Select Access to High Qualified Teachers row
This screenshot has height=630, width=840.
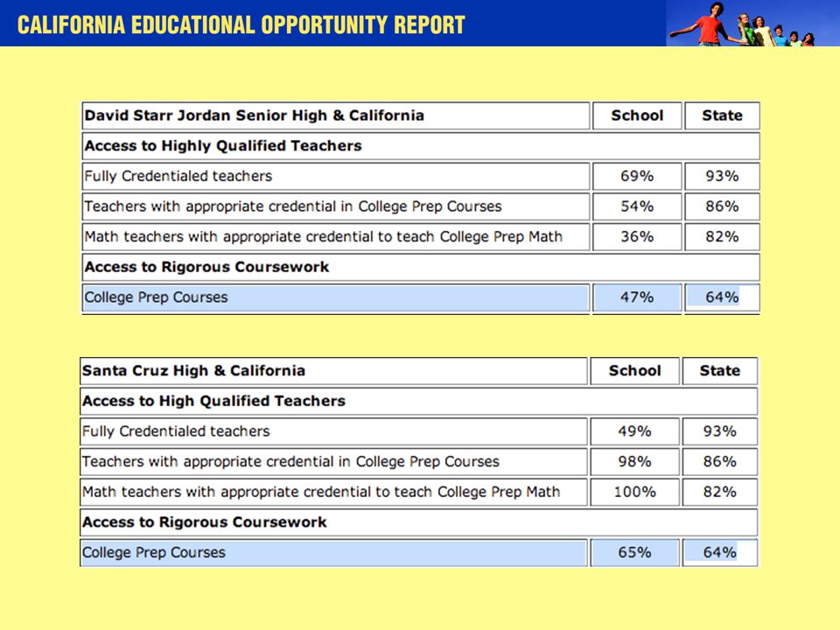pyautogui.click(x=418, y=402)
